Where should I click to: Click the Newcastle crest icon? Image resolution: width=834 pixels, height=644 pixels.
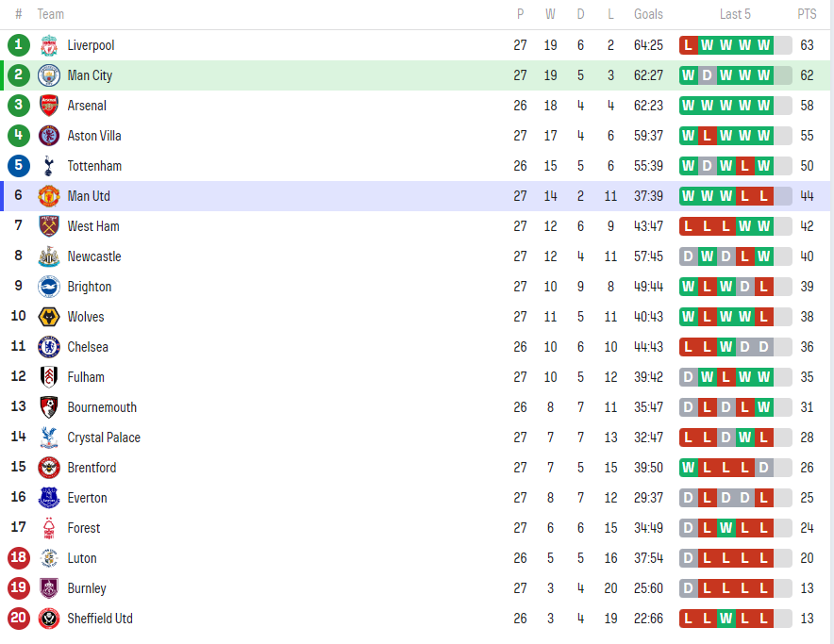tap(49, 256)
